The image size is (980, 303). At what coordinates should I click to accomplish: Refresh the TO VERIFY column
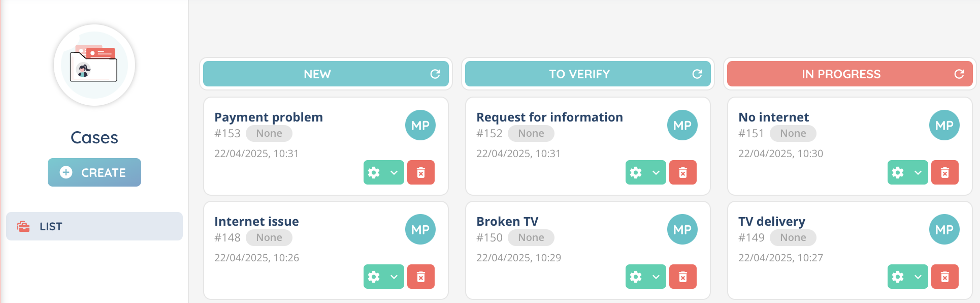click(697, 74)
